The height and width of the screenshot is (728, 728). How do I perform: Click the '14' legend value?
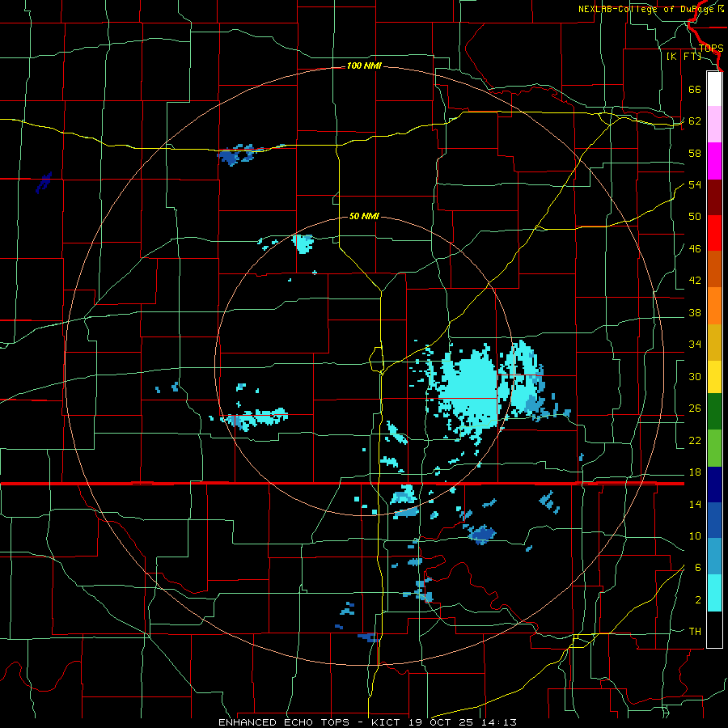pyautogui.click(x=695, y=504)
